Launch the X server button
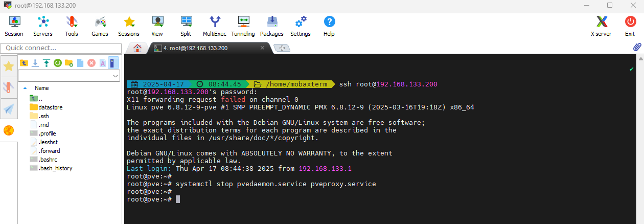 [601, 26]
